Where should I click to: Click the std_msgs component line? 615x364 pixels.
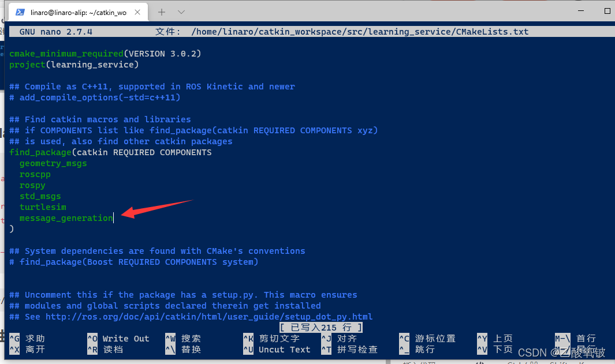click(40, 196)
